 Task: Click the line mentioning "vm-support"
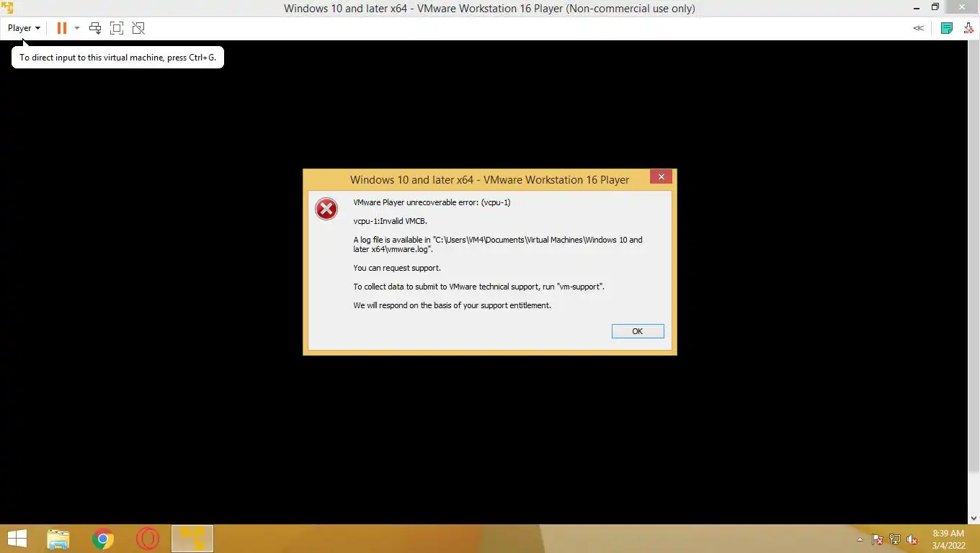point(479,287)
